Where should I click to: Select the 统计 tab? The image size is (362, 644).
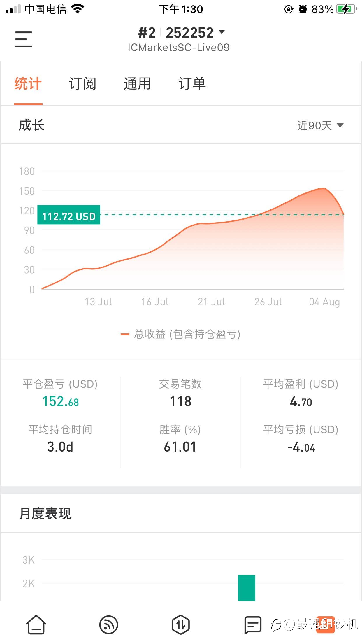pyautogui.click(x=28, y=84)
